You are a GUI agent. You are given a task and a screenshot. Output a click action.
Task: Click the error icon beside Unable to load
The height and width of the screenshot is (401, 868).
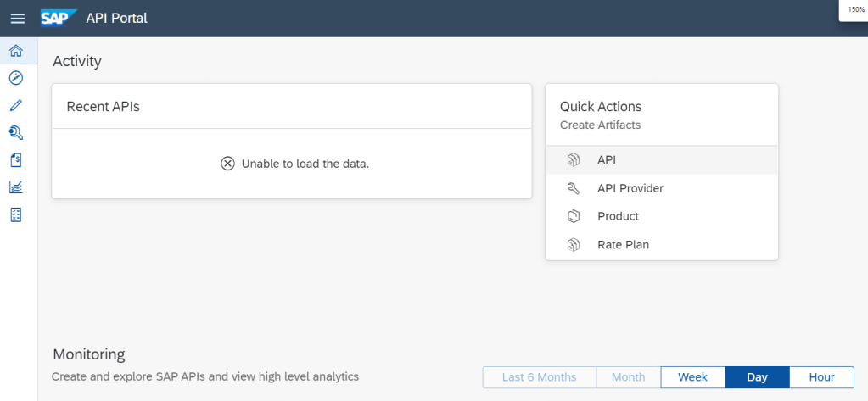(227, 164)
